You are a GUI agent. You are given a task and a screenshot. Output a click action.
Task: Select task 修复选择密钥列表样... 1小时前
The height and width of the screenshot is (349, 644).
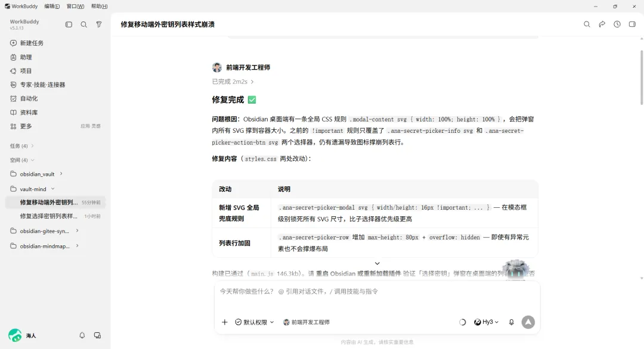pyautogui.click(x=55, y=216)
